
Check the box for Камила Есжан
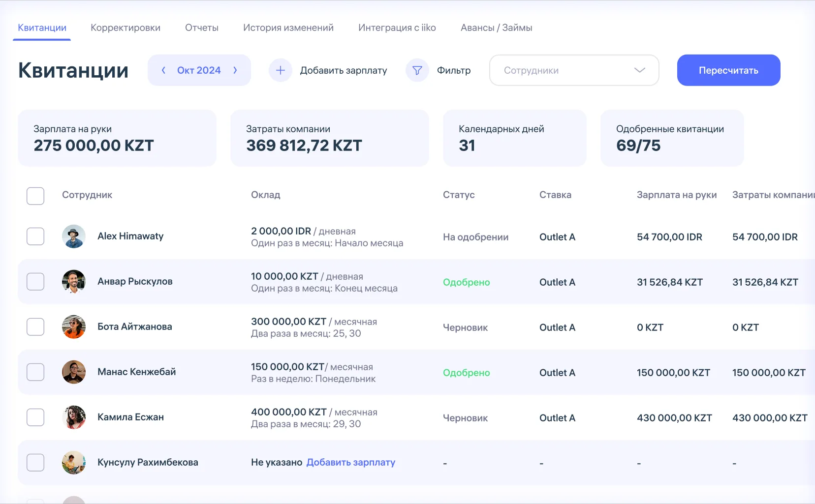[35, 417]
